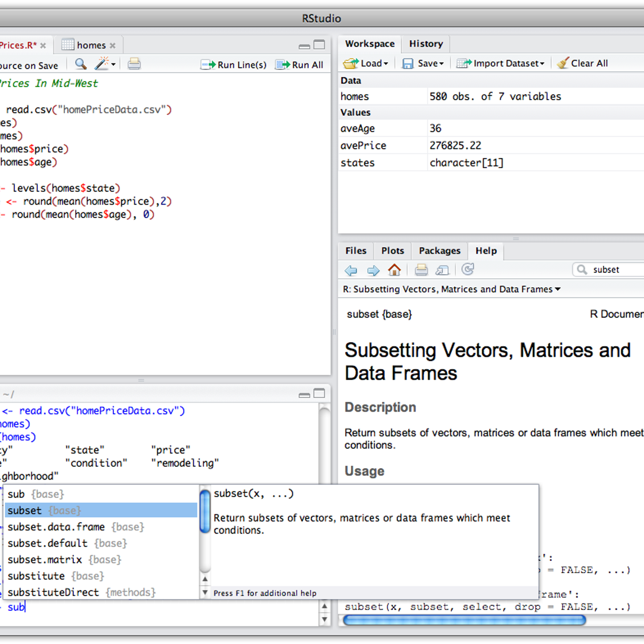The width and height of the screenshot is (644, 644).
Task: Open the Import Dataset dropdown
Action: click(x=500, y=63)
